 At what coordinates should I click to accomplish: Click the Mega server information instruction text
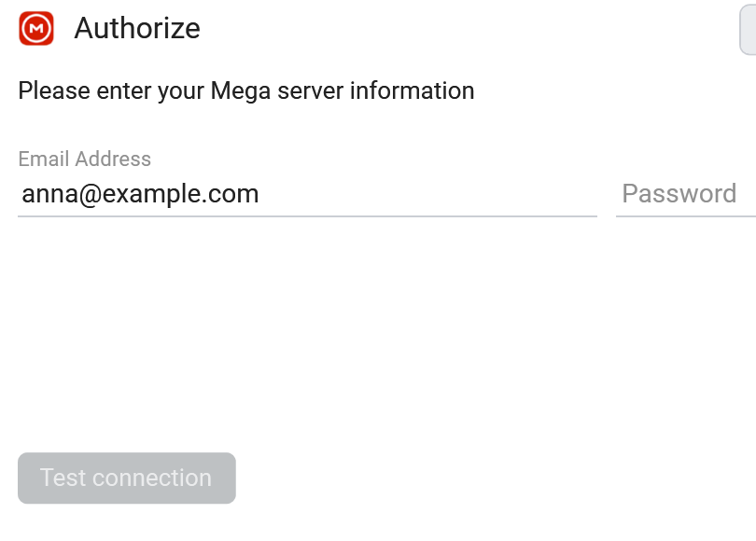tap(246, 91)
